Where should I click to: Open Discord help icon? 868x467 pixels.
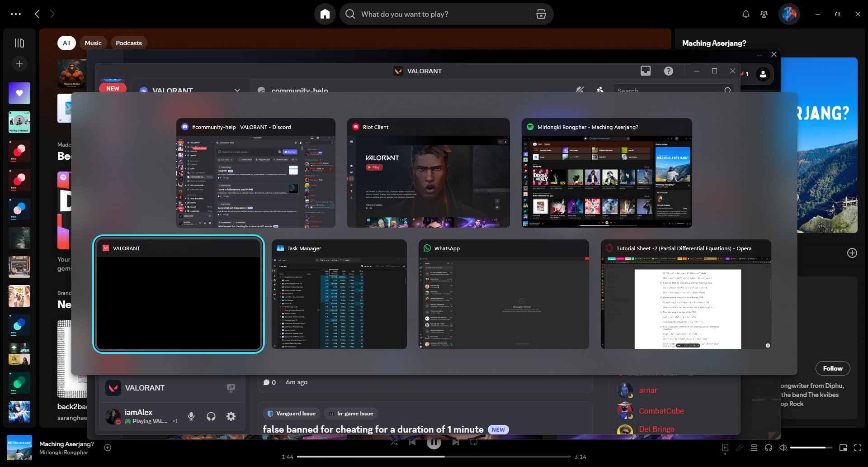[669, 71]
